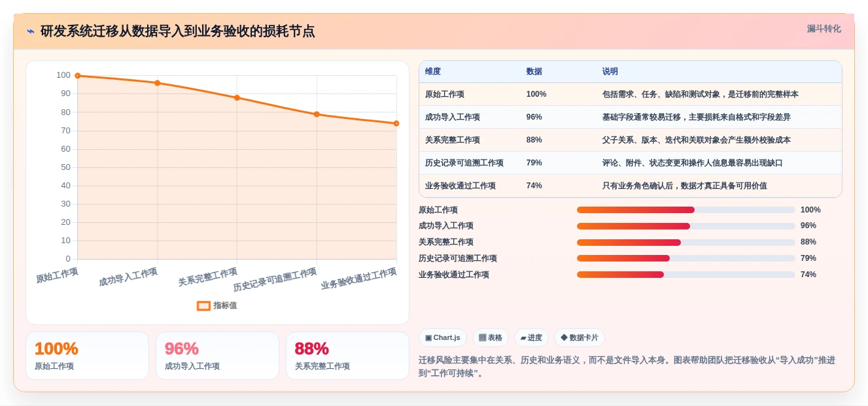This screenshot has height=406, width=868.
Task: Click the 96% value in the table
Action: (x=534, y=117)
